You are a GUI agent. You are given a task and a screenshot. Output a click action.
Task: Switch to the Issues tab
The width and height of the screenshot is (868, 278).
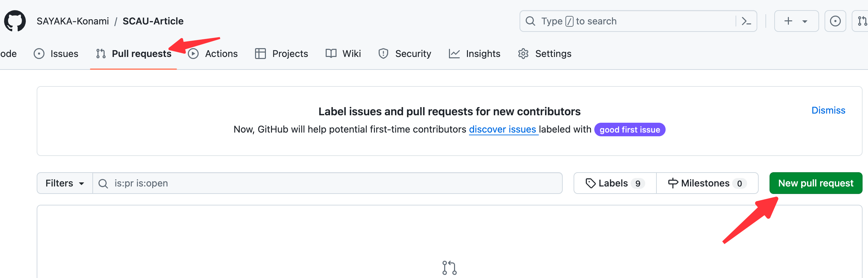click(x=56, y=54)
